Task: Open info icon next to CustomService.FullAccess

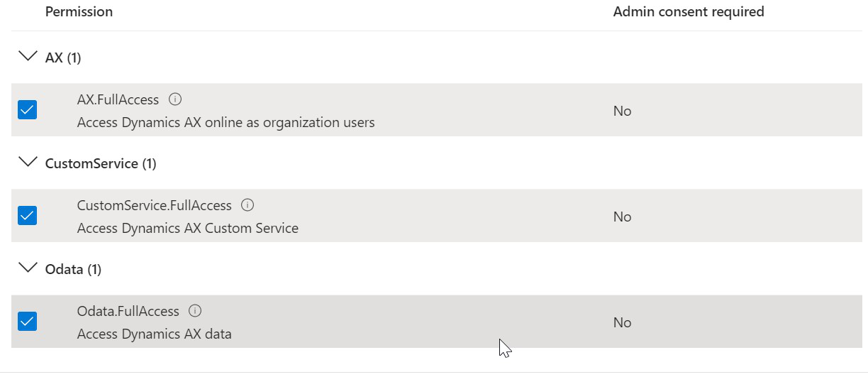Action: click(247, 205)
